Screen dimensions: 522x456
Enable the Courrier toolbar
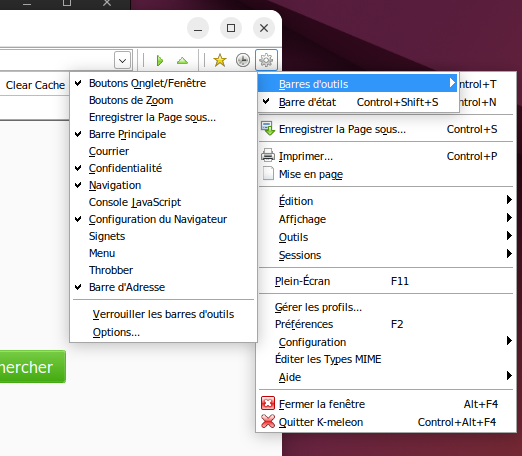pos(163,151)
